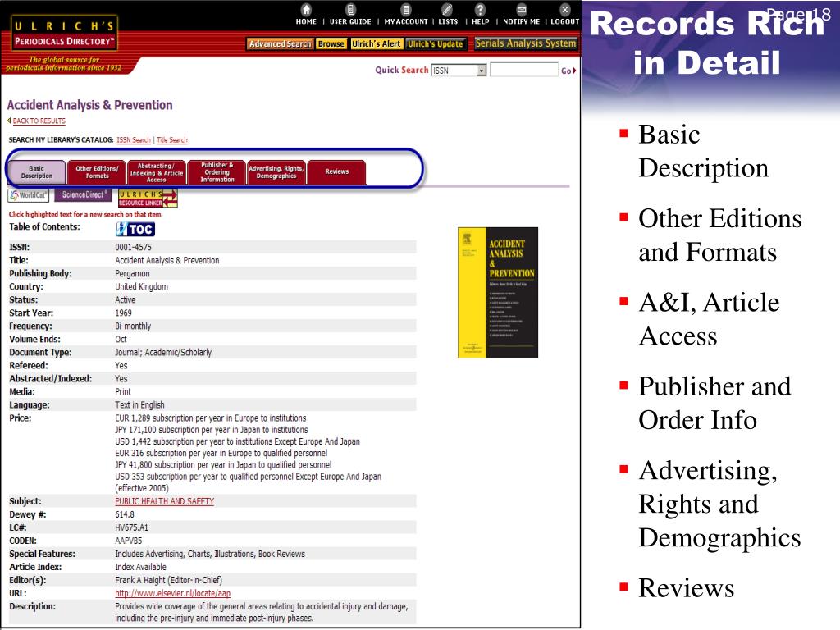This screenshot has width=840, height=630.
Task: Click the Accident Analysis & Prevention page heading
Action: click(90, 105)
